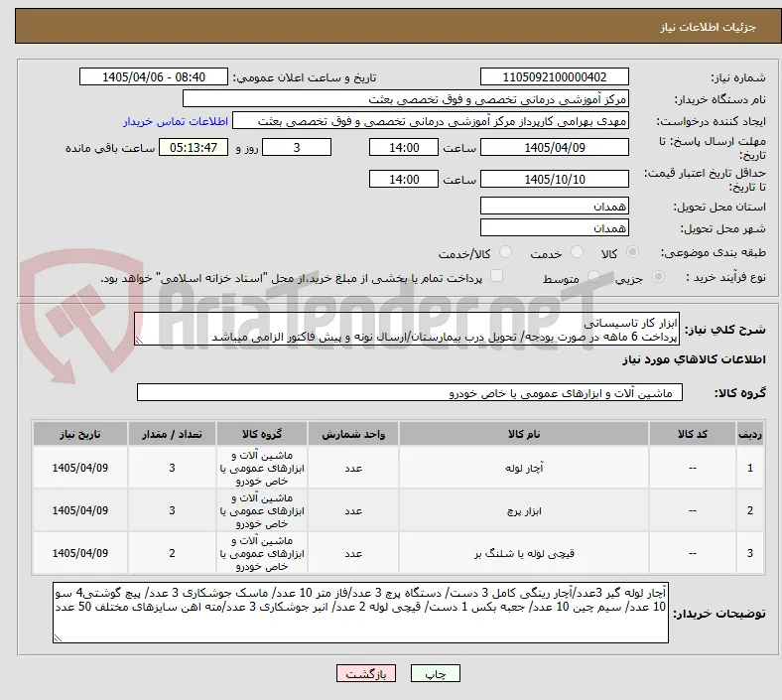Toggle the اسناد خزانه اسلامی payment checkbox
782x700 pixels.
[x=497, y=275]
